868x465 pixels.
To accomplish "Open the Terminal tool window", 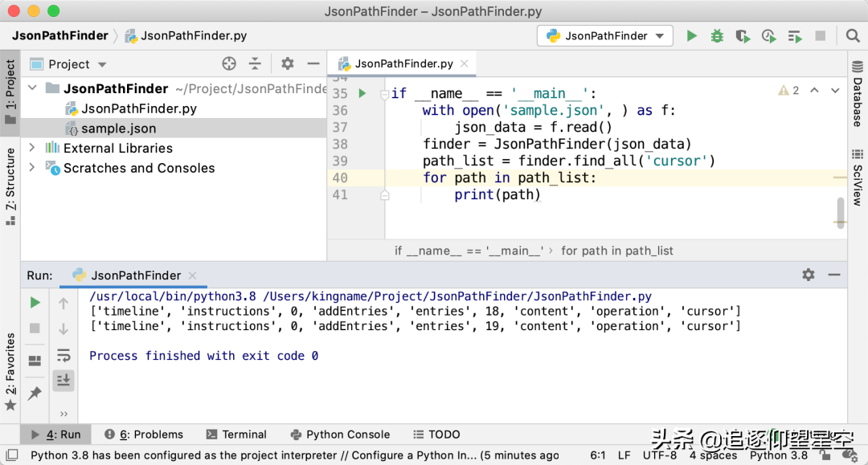I will coord(236,434).
